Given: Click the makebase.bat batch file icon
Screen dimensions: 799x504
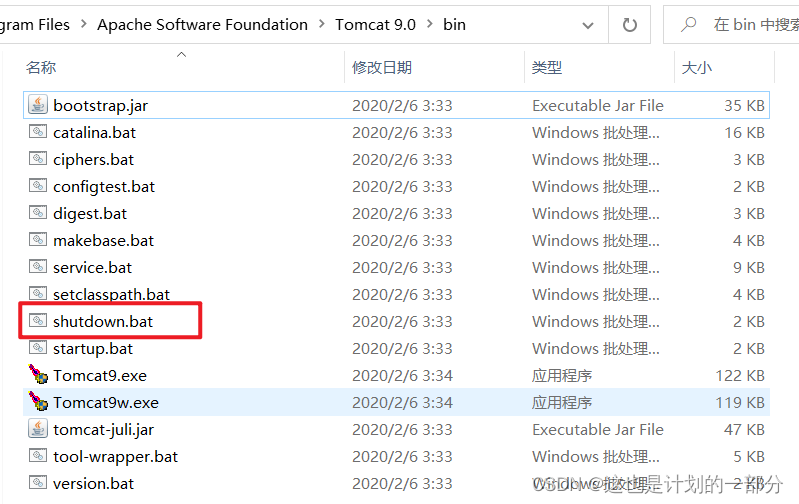Looking at the screenshot, I should (38, 240).
